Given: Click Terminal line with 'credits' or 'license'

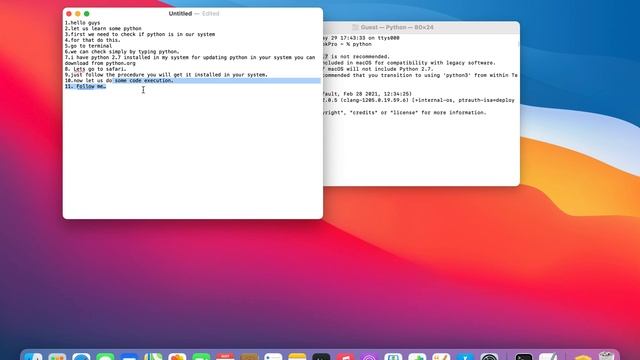Looking at the screenshot, I should (x=404, y=112).
